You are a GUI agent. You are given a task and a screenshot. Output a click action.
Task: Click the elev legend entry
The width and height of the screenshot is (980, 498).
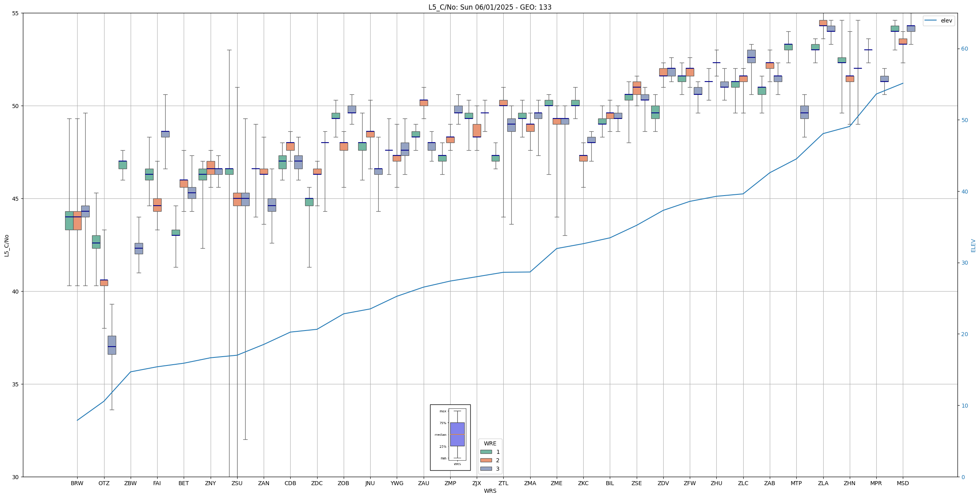tap(946, 20)
